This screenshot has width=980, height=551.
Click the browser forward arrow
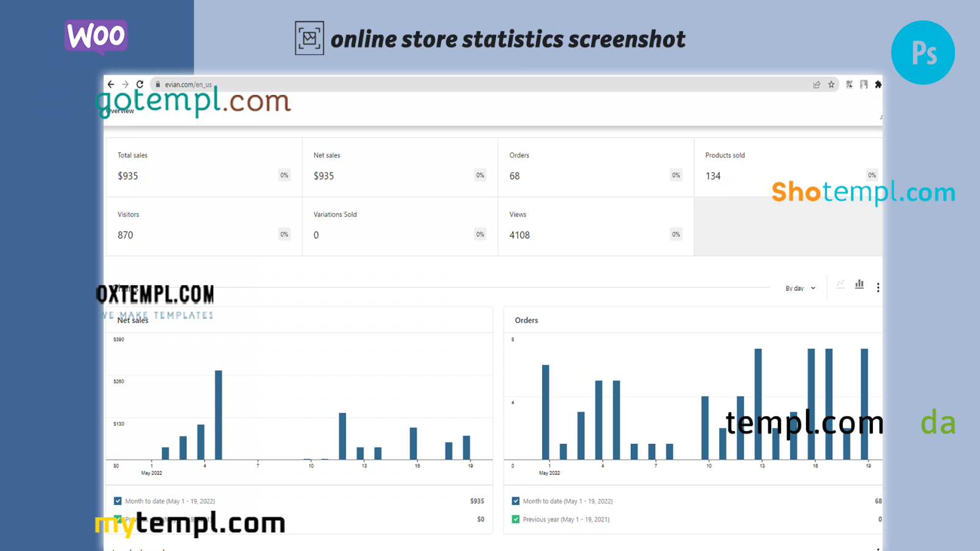click(126, 84)
